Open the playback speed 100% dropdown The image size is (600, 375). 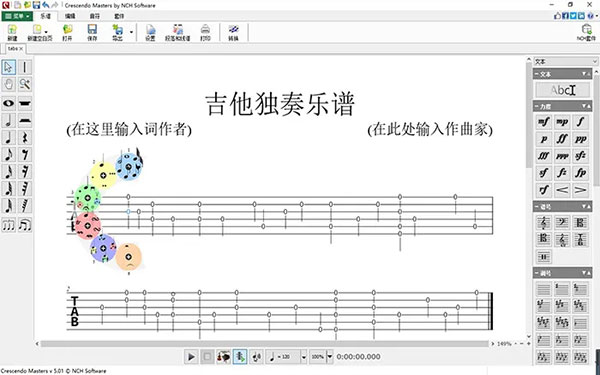[x=329, y=357]
